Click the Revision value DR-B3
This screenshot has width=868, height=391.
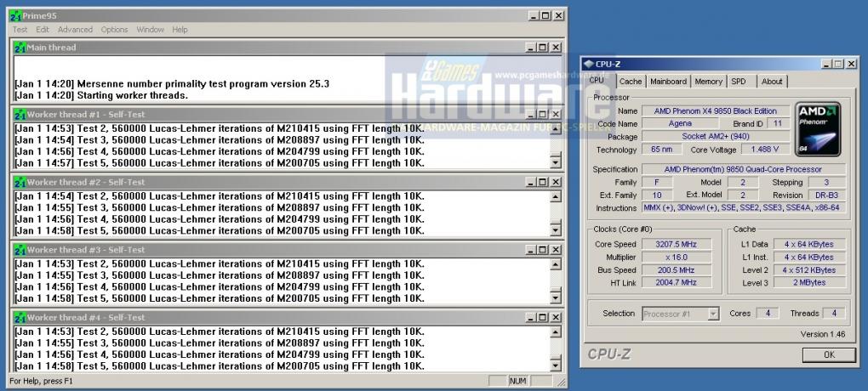pyautogui.click(x=826, y=195)
